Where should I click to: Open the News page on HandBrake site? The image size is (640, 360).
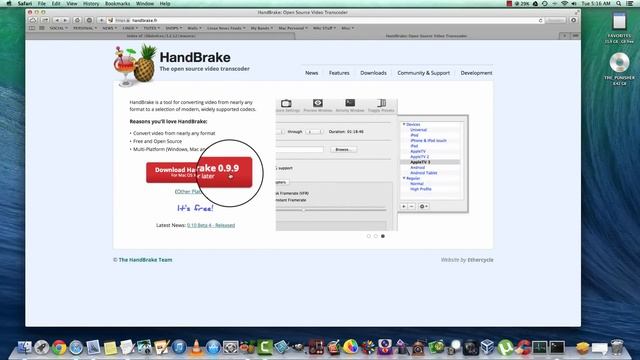(311, 73)
